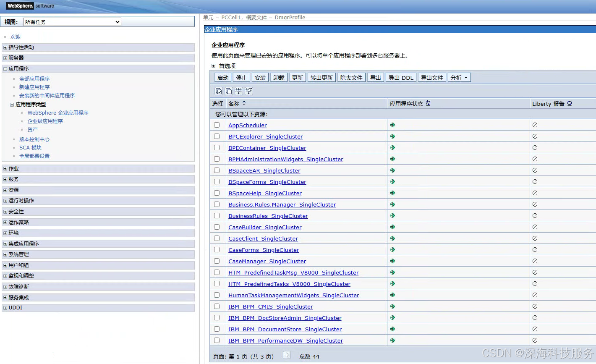The width and height of the screenshot is (596, 364).
Task: Open WebSphere 企业应用程序 navigation item
Action: click(58, 113)
